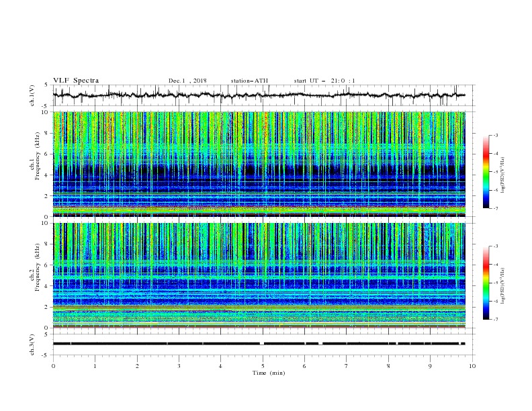
Task: Click the lower colorbar "log(PSD)(V²/Hz)" label
Action: [503, 285]
